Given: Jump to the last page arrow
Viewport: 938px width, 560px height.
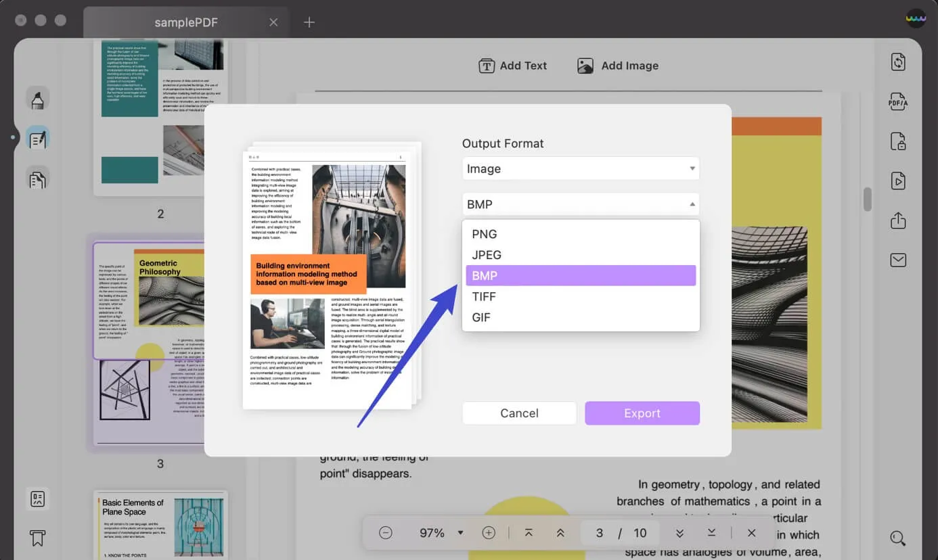Looking at the screenshot, I should (x=711, y=533).
